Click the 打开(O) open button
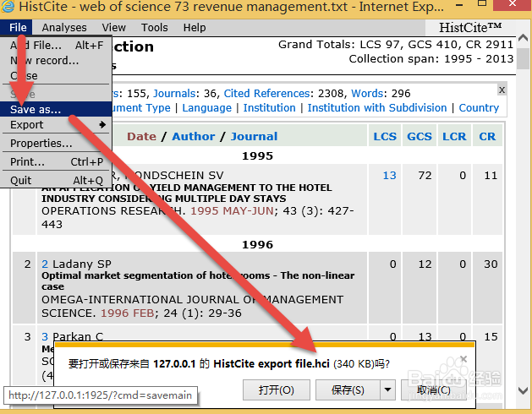This screenshot has width=532, height=414. coord(277,390)
